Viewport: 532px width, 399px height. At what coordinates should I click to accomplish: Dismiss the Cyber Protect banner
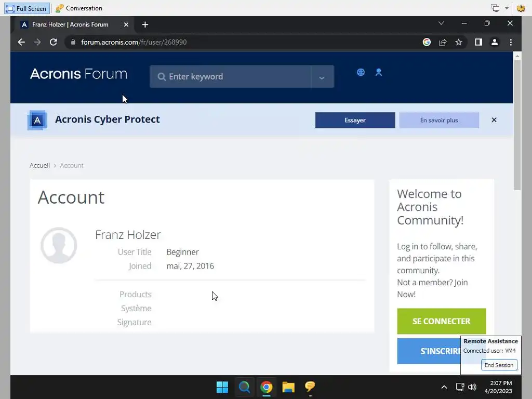pyautogui.click(x=494, y=120)
